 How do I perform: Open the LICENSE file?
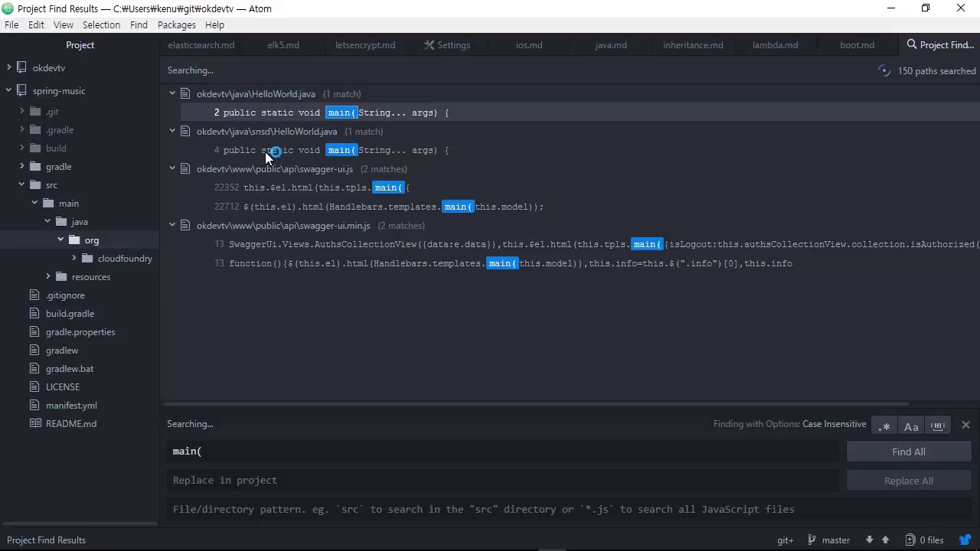click(x=63, y=387)
